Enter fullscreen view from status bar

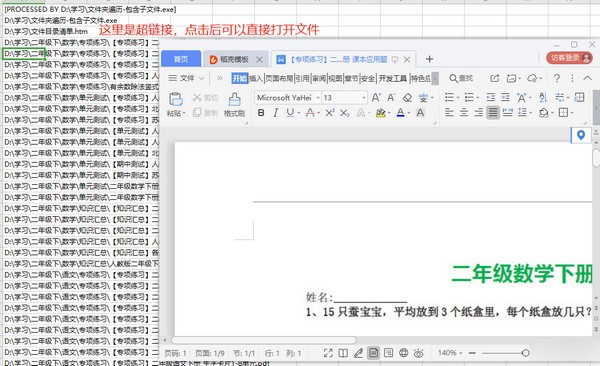[x=328, y=353]
